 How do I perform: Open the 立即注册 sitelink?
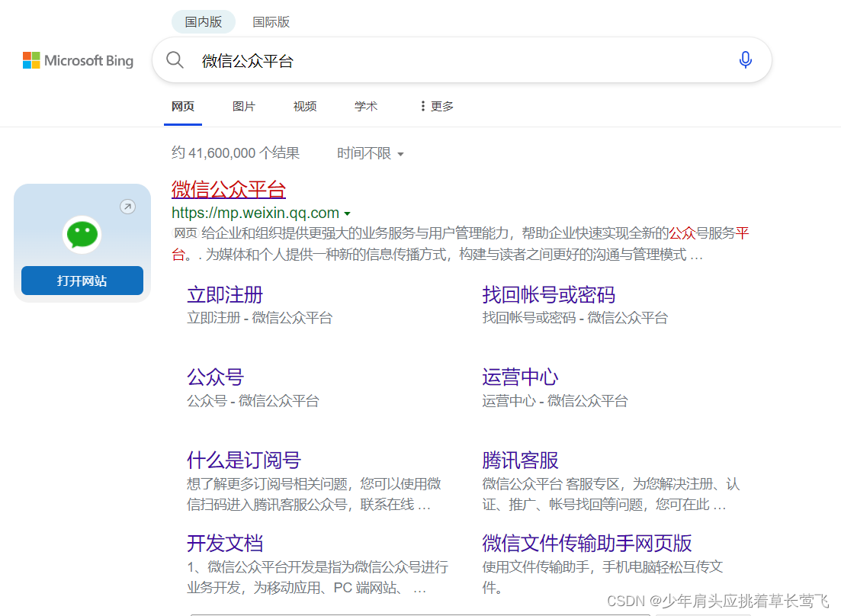tap(225, 295)
